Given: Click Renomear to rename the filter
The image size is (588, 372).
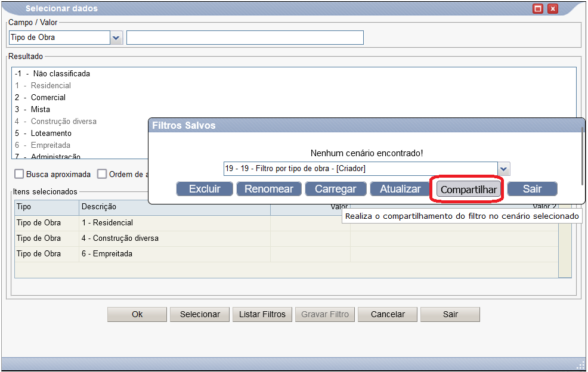Looking at the screenshot, I should point(269,188).
